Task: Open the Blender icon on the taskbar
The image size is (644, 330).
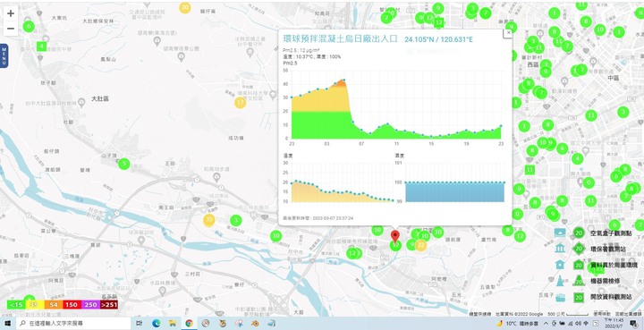Action: coord(255,324)
